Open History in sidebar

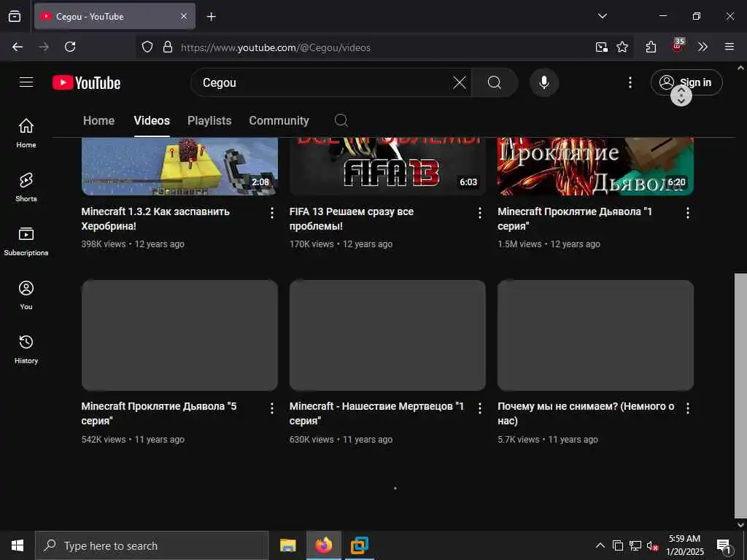(26, 349)
